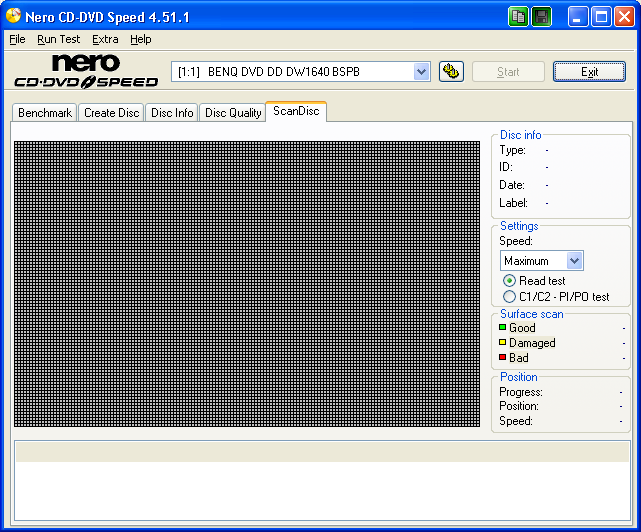Click the yellow Damaged legend square
Viewport: 641px width, 532px height.
click(503, 343)
